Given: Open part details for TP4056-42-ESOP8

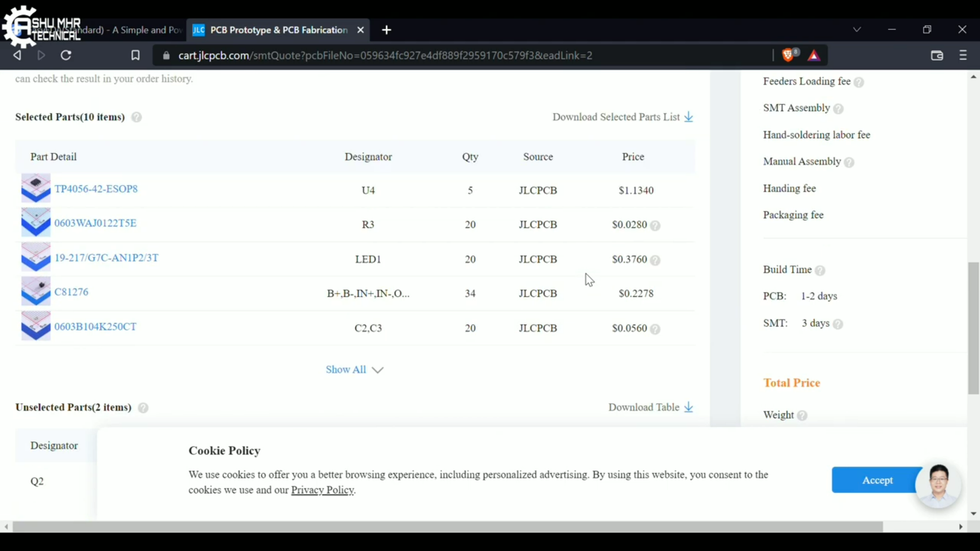Looking at the screenshot, I should [95, 189].
